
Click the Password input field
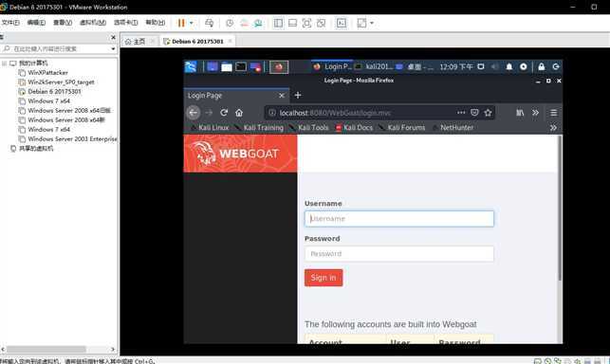tap(399, 253)
